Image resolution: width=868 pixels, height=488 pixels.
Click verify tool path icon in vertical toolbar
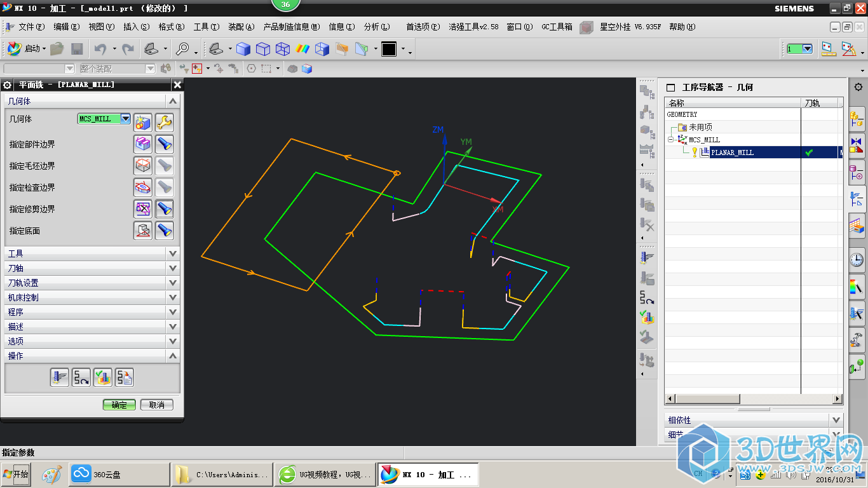pyautogui.click(x=648, y=317)
